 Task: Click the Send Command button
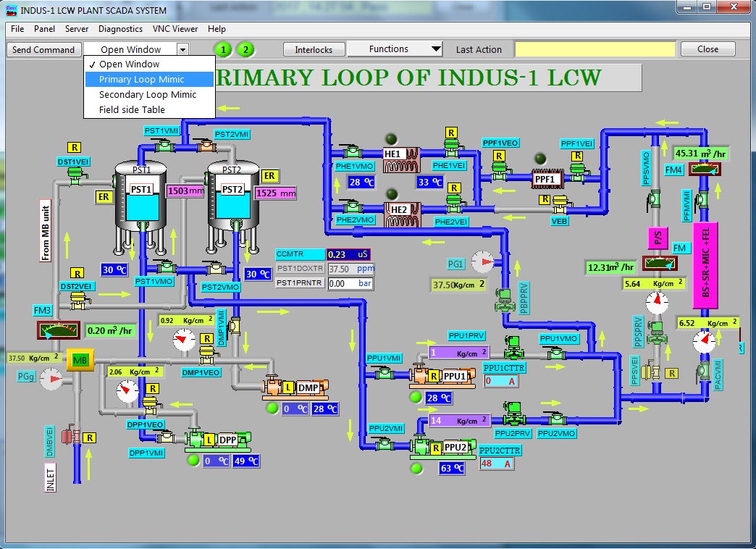coord(43,50)
